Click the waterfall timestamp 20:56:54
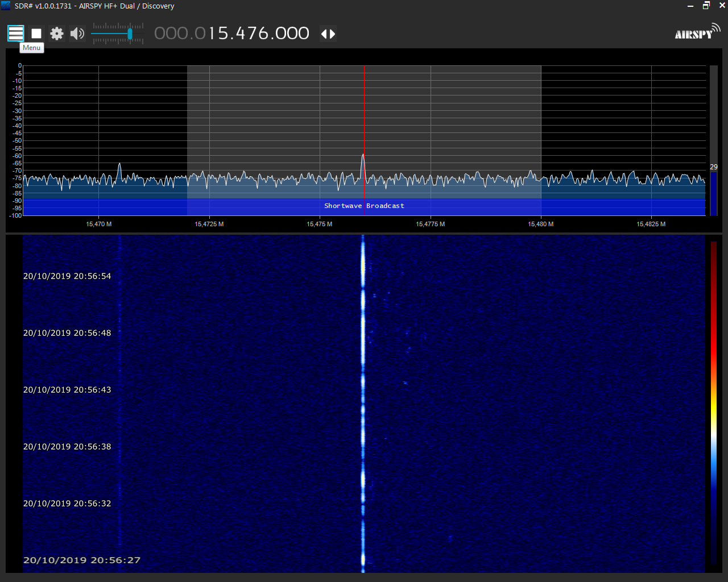Image resolution: width=728 pixels, height=582 pixels. coord(67,276)
